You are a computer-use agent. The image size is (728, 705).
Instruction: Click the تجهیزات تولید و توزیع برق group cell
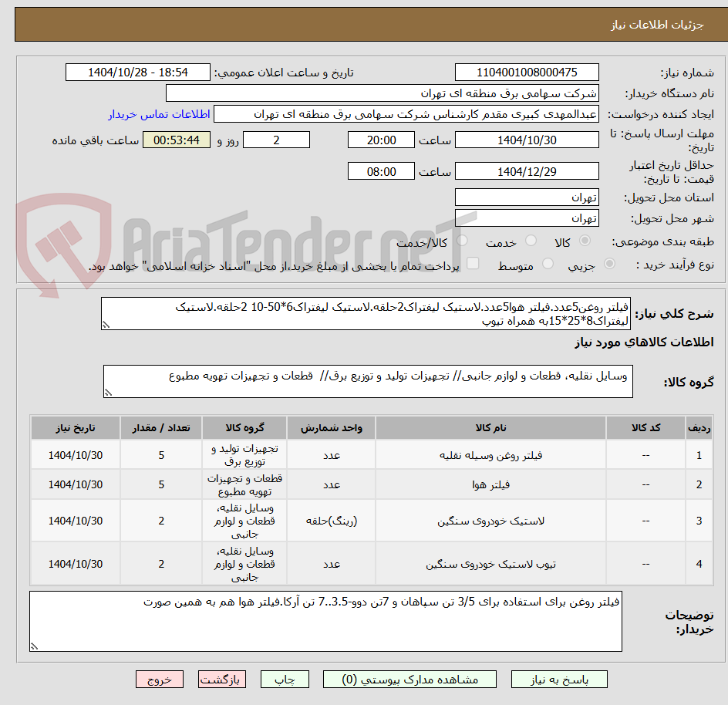coord(244,455)
